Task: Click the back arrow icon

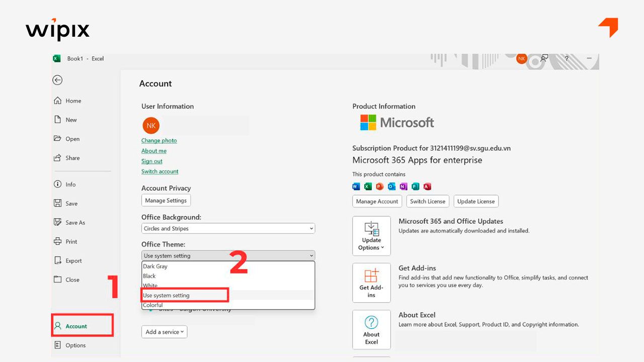Action: click(58, 80)
